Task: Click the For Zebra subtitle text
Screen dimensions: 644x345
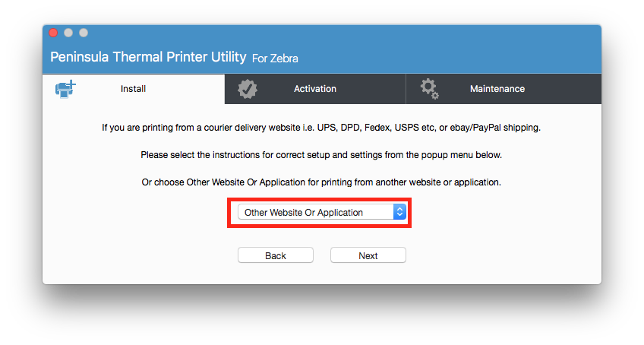Action: 275,59
